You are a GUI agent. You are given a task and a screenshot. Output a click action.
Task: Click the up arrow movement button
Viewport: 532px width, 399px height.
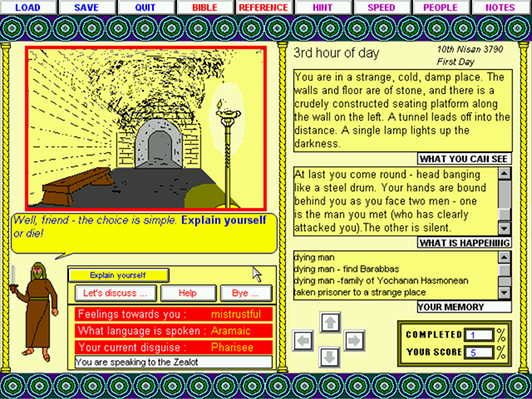click(330, 323)
